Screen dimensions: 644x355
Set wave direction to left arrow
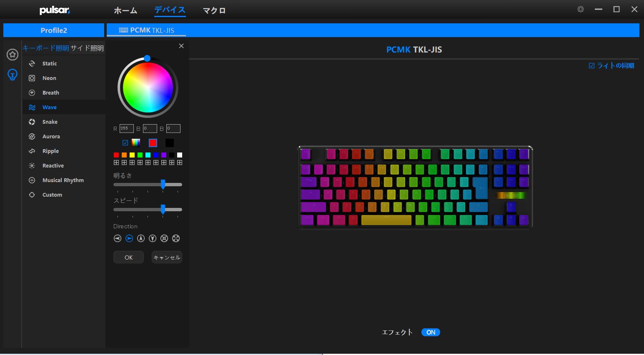click(x=118, y=238)
